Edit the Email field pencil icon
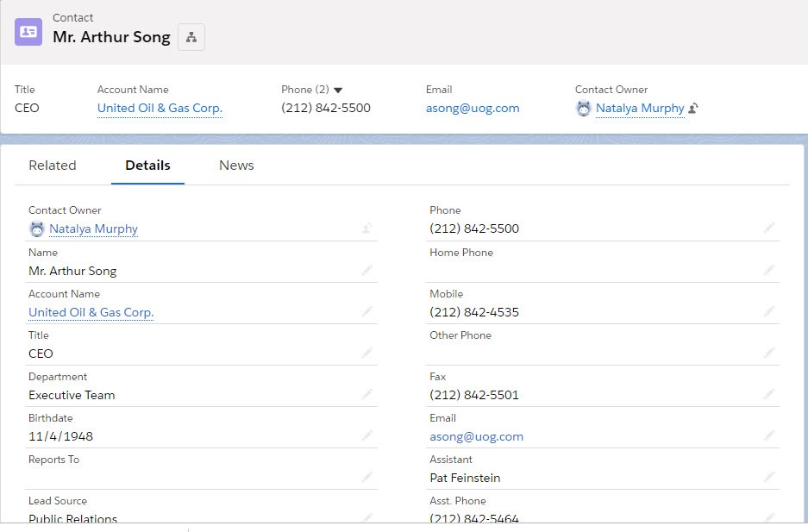This screenshot has height=532, width=808. 769,435
